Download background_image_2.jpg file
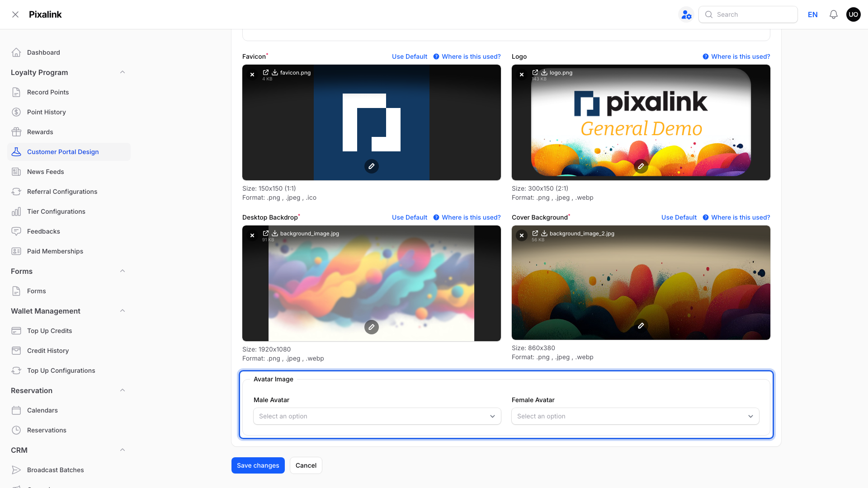This screenshot has height=488, width=868. pos(544,233)
